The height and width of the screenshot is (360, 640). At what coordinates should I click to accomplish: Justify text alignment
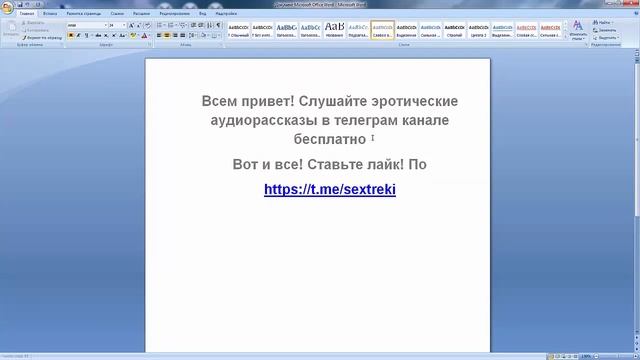pos(182,36)
